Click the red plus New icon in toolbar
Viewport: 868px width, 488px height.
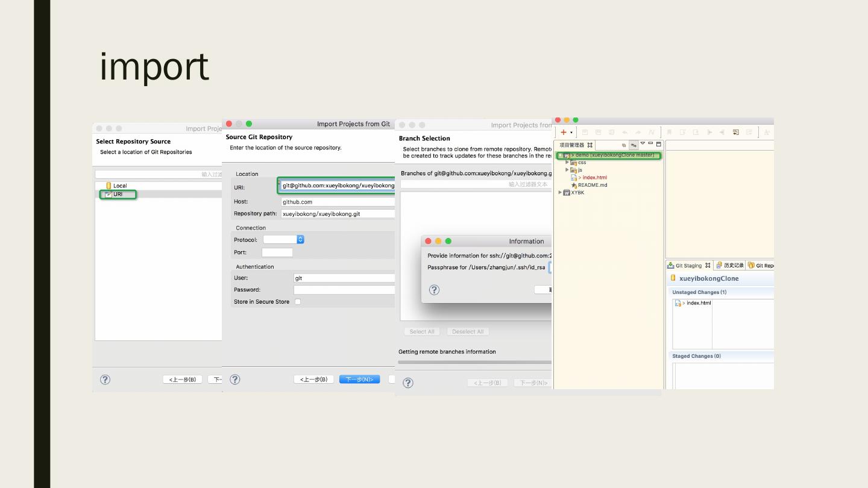(x=564, y=132)
